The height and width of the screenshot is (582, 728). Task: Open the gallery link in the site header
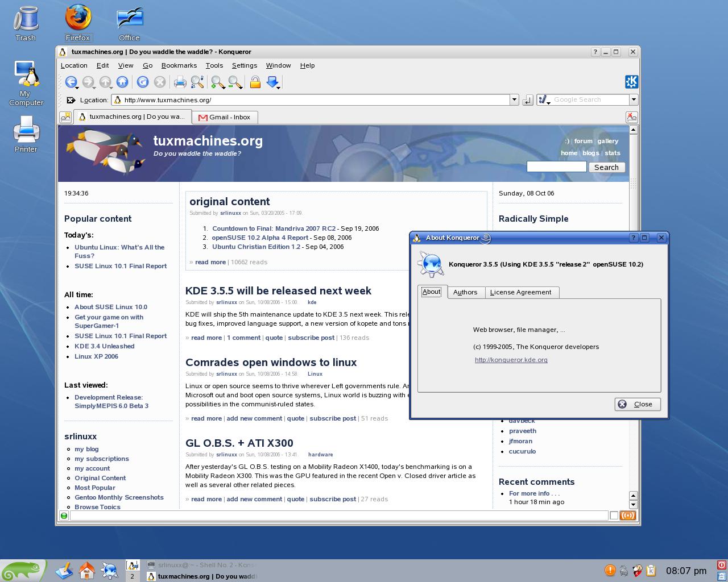608,141
